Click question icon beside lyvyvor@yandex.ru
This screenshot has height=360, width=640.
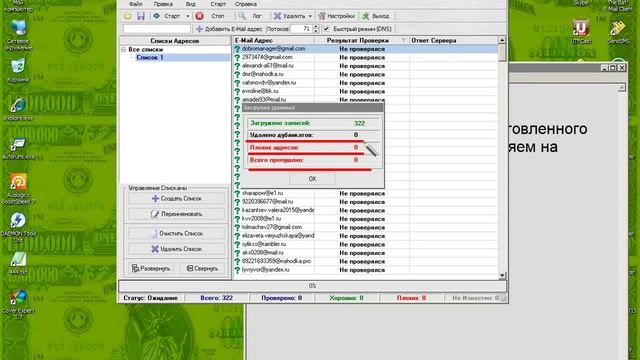(237, 270)
